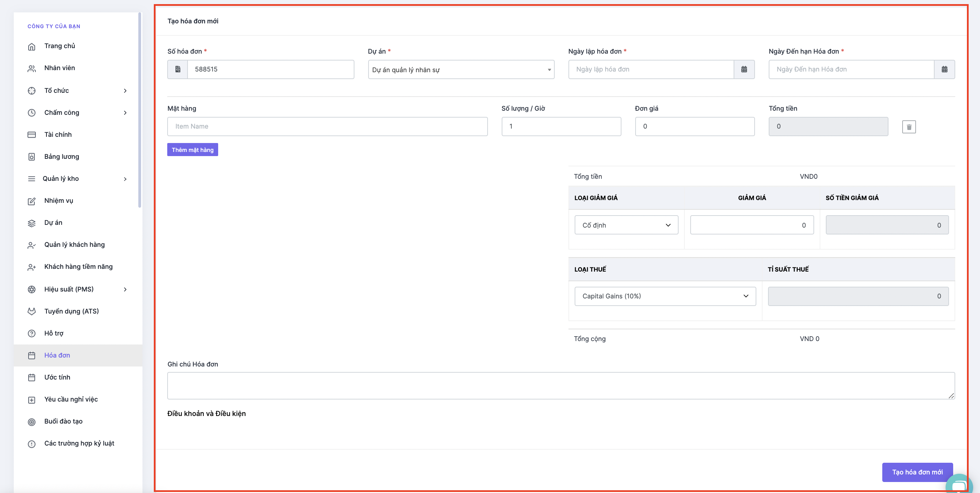Open Nhiệm vụ menu item
The image size is (980, 493).
click(x=78, y=201)
